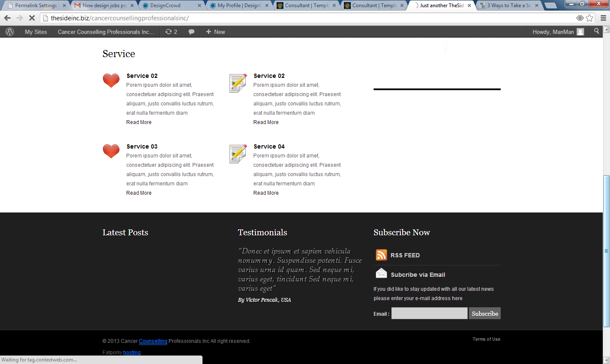Image resolution: width=610 pixels, height=364 pixels.
Task: Switch to the My Profile | DesignCrowd tab
Action: coord(238,6)
